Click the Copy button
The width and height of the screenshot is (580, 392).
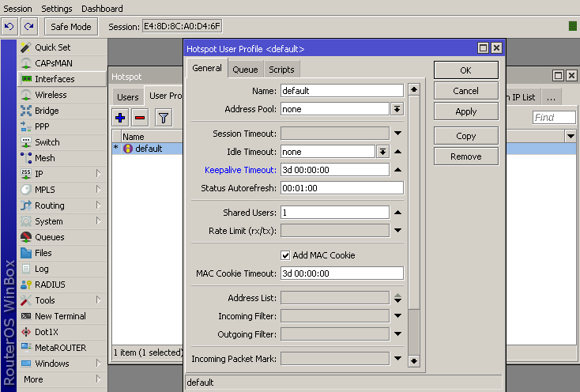point(465,136)
